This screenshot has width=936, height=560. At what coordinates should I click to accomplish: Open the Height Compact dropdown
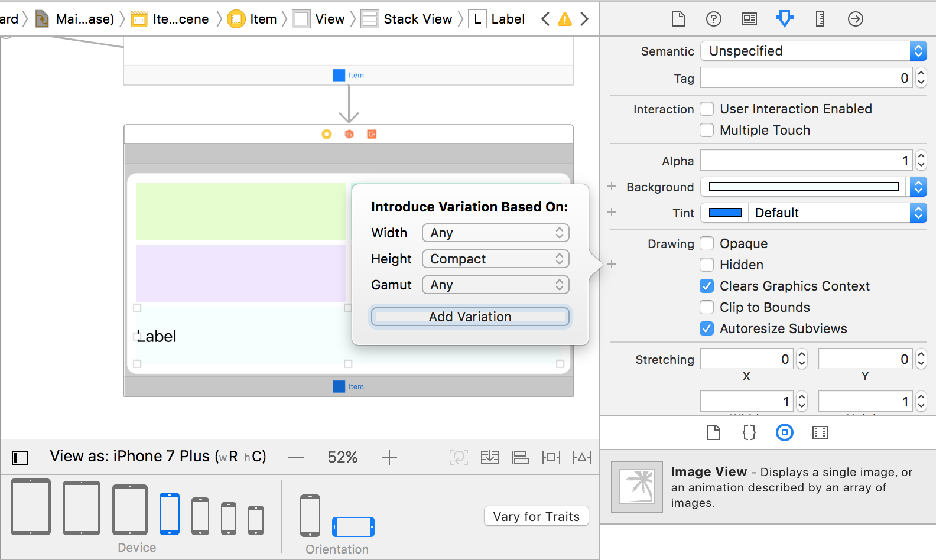496,259
